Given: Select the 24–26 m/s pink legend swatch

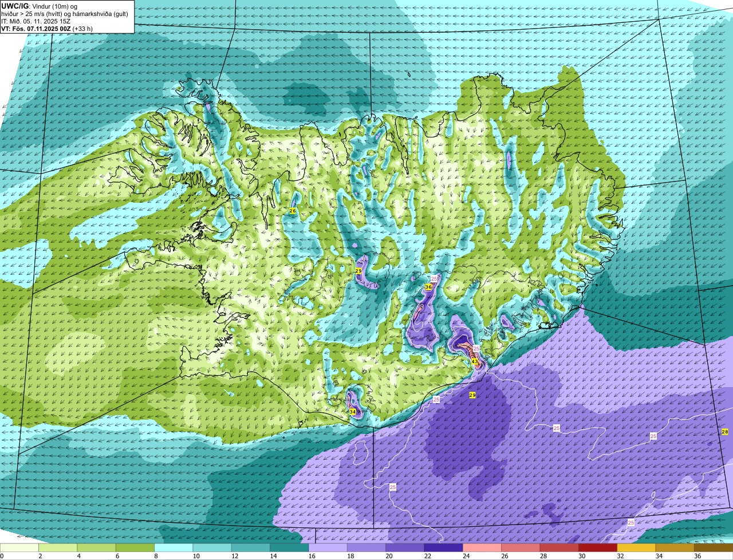Looking at the screenshot, I should tap(482, 547).
